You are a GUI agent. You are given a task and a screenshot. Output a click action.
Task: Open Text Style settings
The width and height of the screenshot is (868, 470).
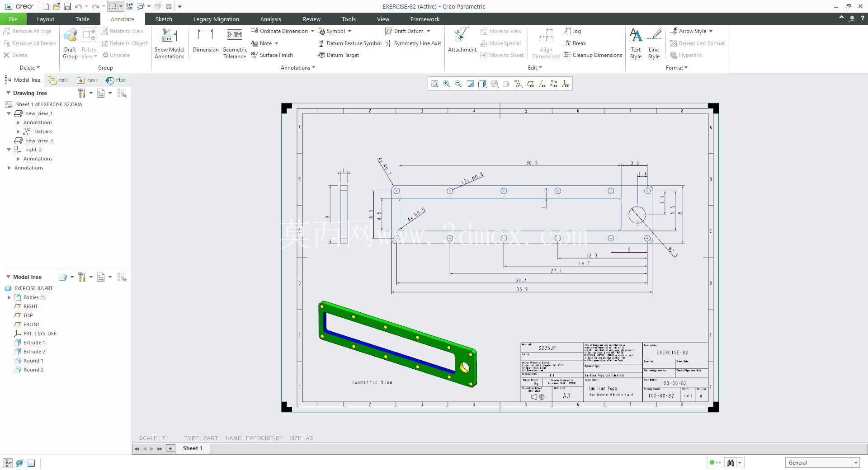coord(636,43)
